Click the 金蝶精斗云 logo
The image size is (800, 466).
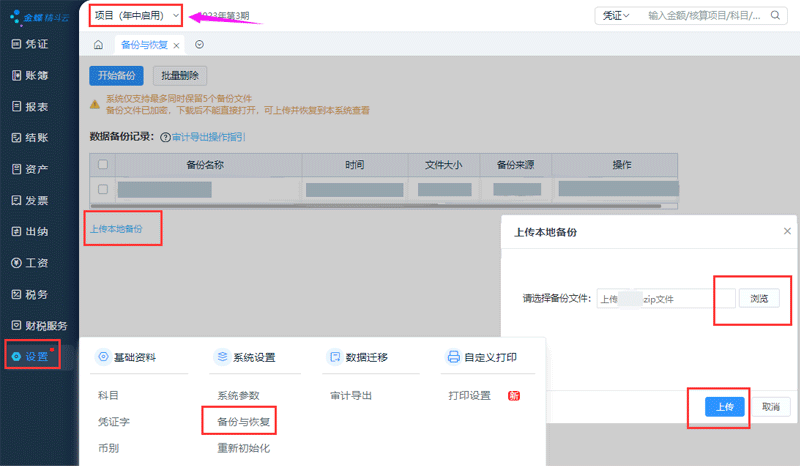39,17
